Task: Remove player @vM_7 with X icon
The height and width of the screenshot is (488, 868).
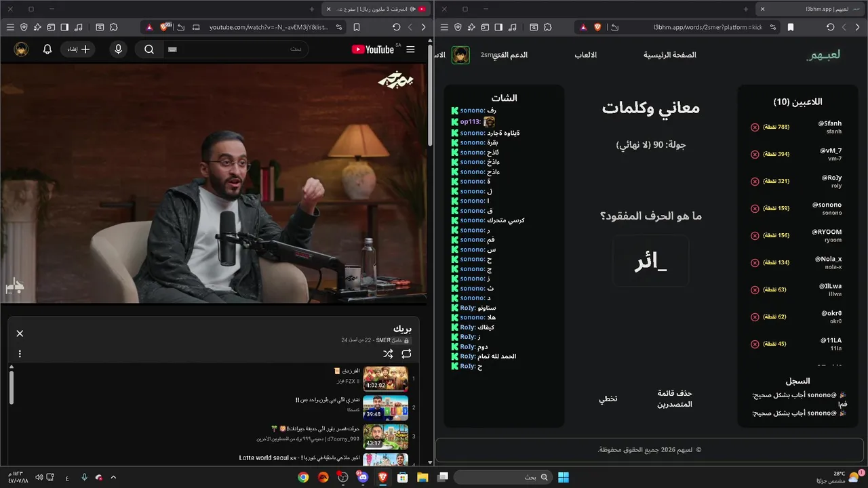Action: 755,155
